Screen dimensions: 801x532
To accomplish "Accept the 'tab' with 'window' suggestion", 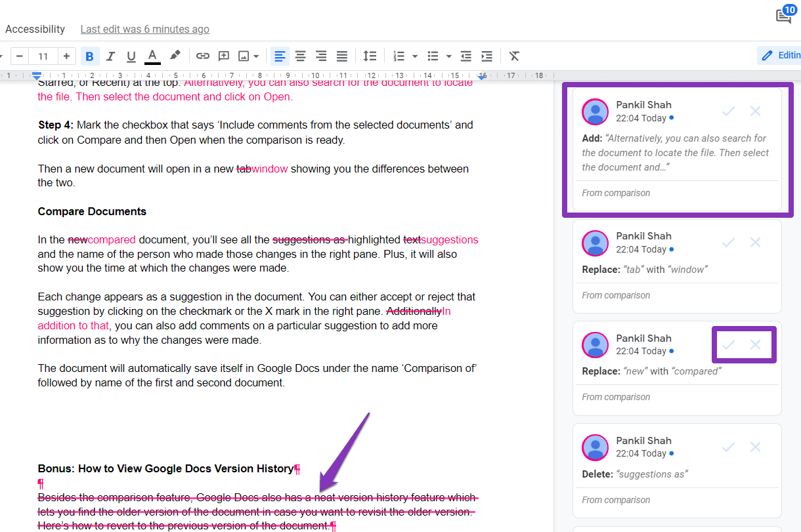I will pos(728,243).
